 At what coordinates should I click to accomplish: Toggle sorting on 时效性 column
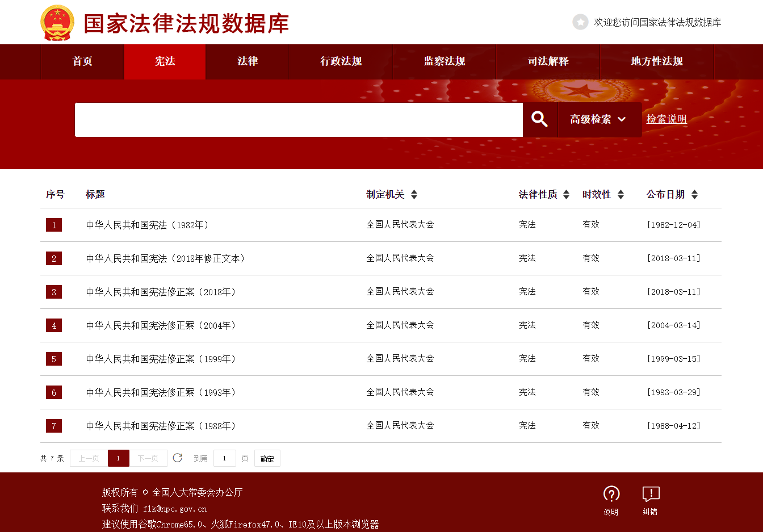[621, 195]
